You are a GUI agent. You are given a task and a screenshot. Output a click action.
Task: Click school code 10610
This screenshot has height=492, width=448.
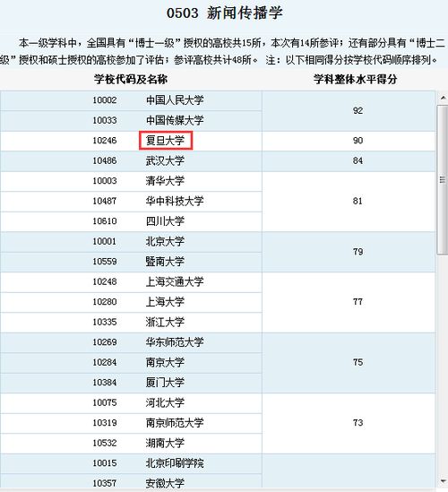(105, 220)
